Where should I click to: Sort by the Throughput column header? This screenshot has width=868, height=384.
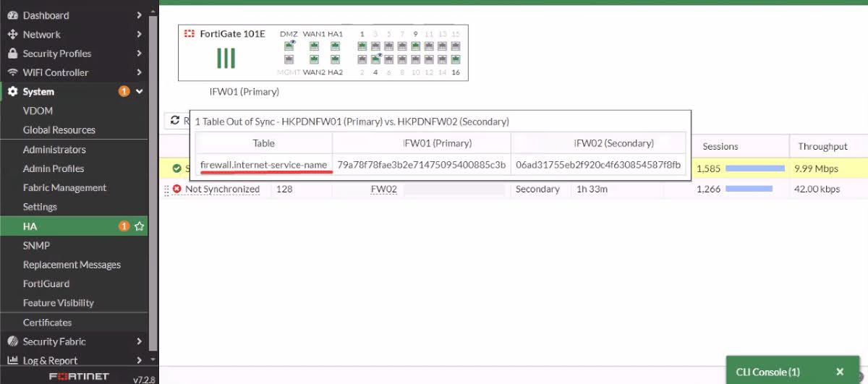(x=822, y=146)
